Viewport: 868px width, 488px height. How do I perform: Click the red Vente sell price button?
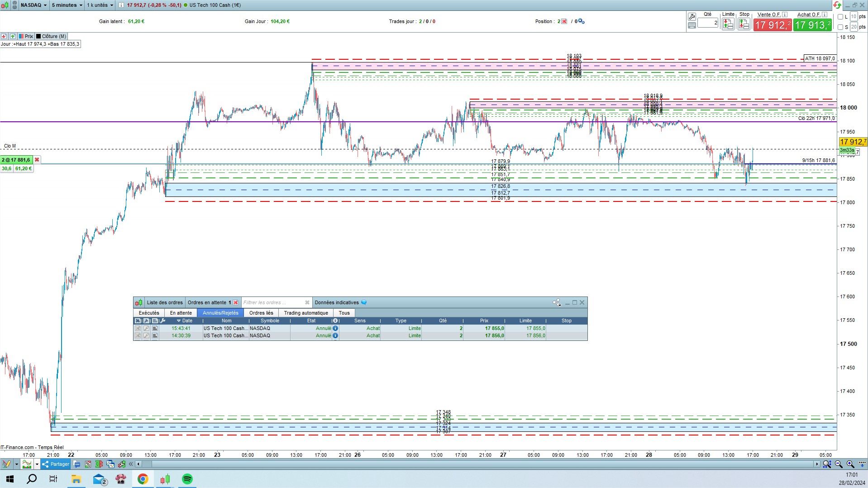(773, 25)
